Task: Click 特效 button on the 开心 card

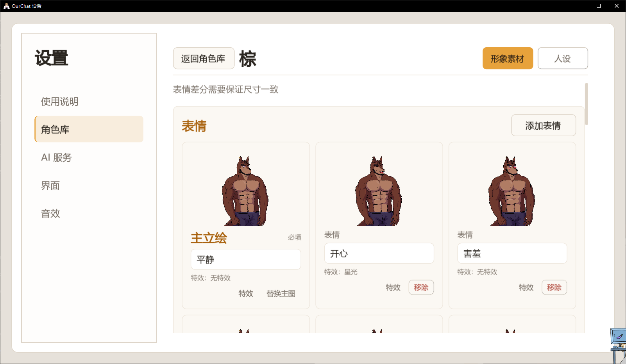Action: click(393, 287)
